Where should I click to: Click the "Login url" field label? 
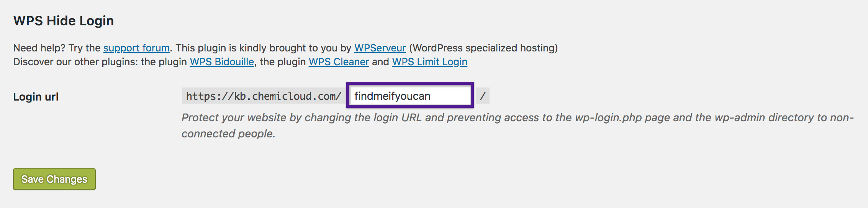36,97
